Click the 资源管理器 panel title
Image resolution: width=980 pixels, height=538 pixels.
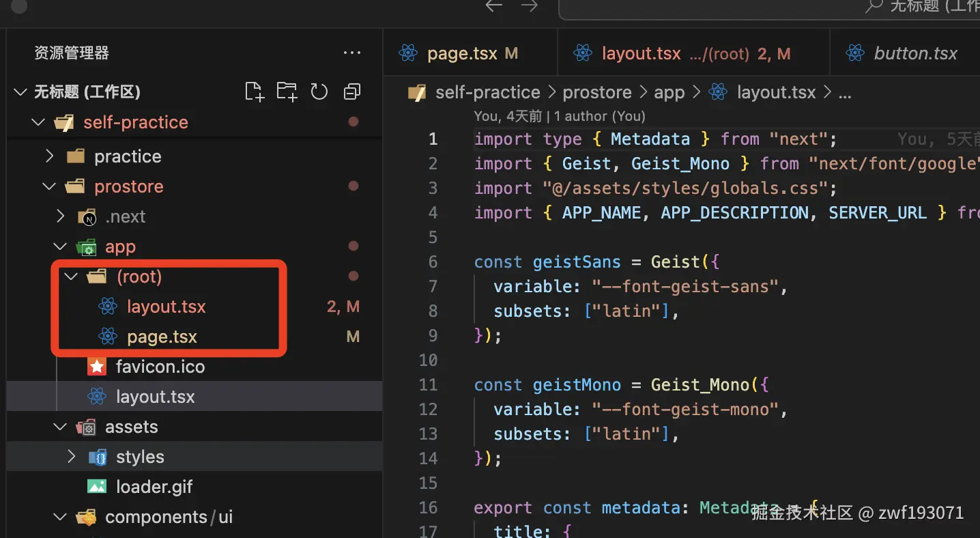click(72, 53)
